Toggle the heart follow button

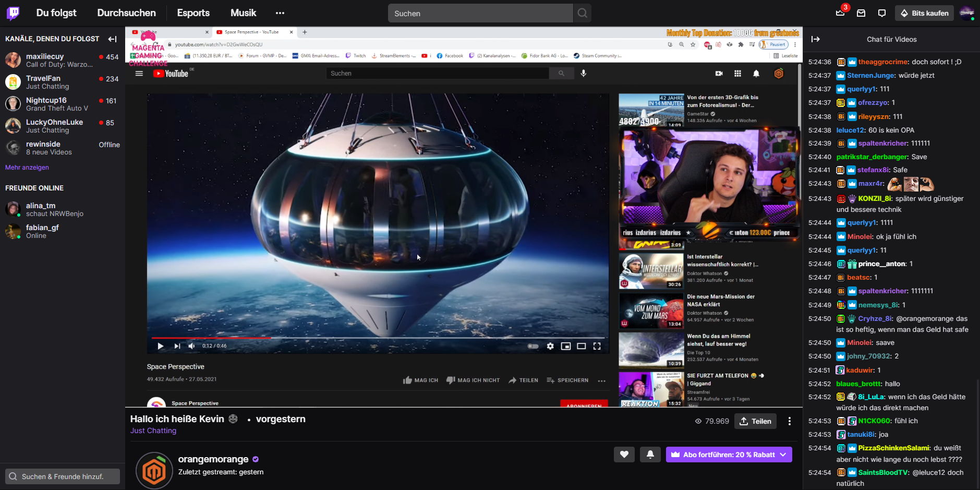click(624, 455)
